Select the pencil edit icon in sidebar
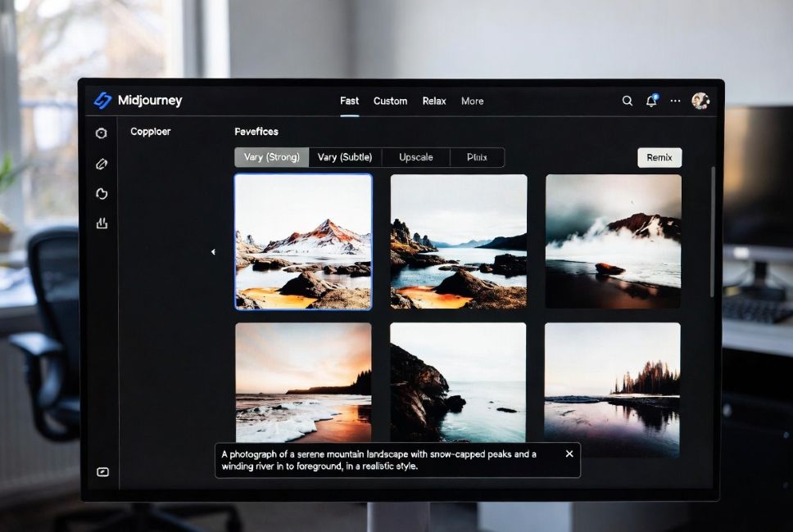793x532 pixels. click(x=102, y=164)
